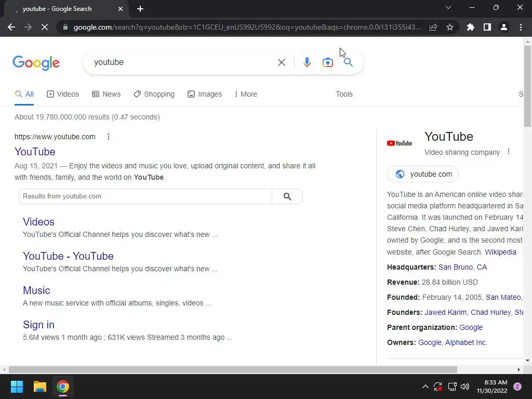Open three-dot menu next to youtube.com URL

109,137
